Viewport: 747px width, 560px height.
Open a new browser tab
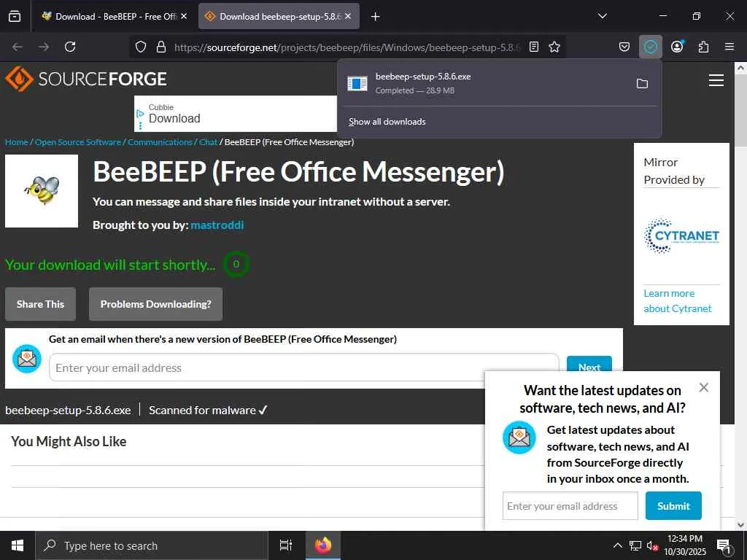tap(376, 17)
